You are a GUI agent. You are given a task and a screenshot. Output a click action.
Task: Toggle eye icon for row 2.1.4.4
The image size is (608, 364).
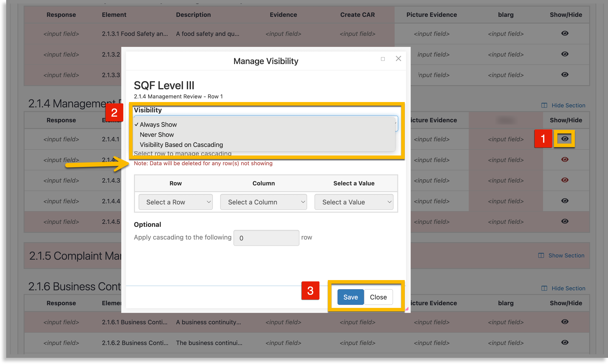(564, 201)
